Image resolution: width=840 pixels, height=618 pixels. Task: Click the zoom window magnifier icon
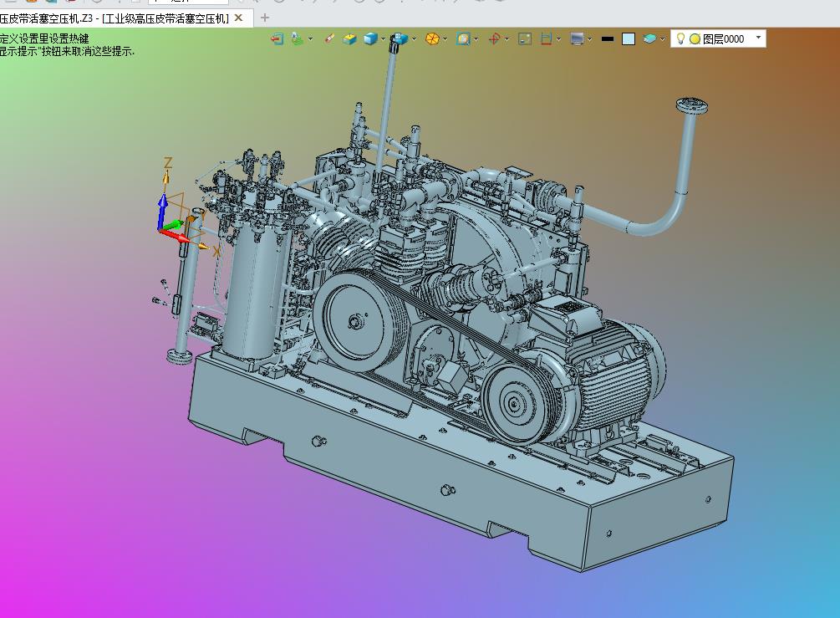point(463,38)
